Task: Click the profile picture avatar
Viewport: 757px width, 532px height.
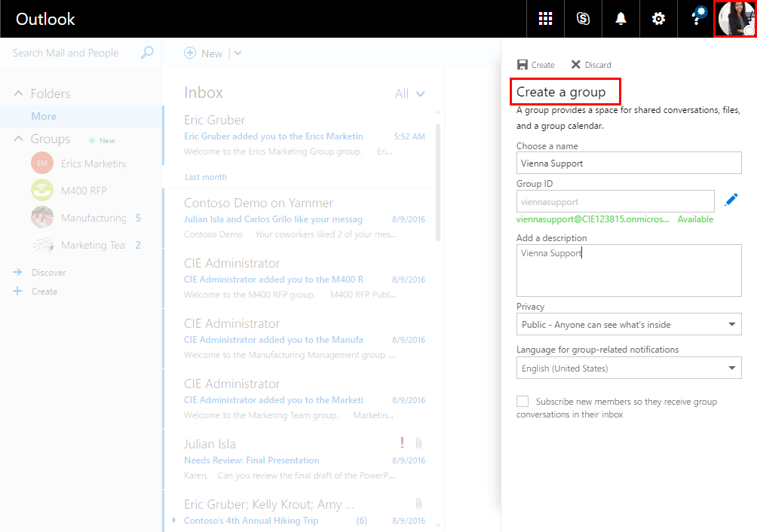Action: coord(735,19)
